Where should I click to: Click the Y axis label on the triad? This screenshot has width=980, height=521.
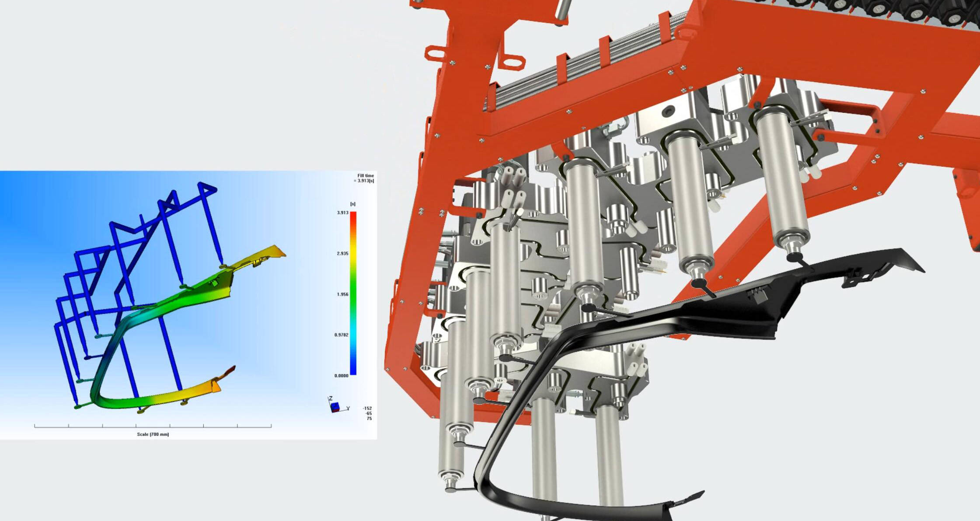(x=348, y=408)
